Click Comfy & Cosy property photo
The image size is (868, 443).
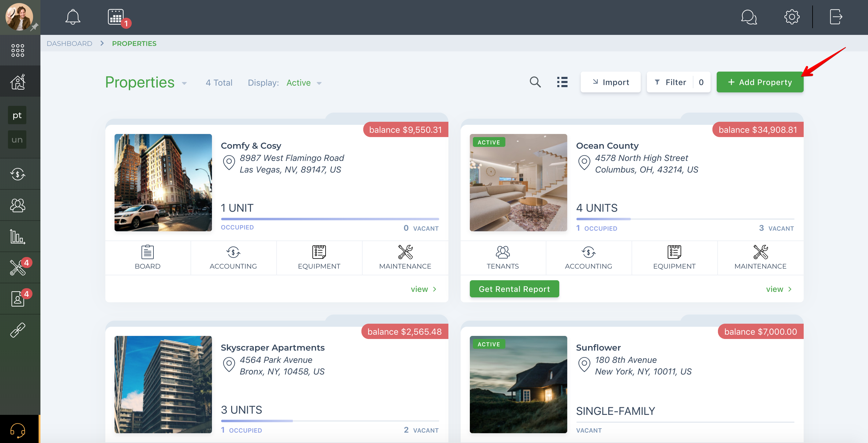tap(163, 182)
